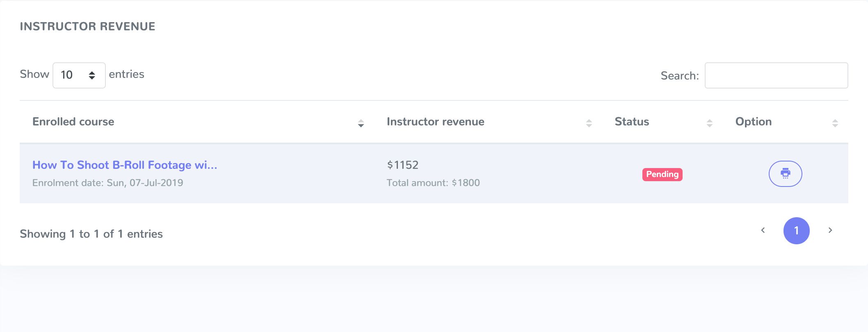The image size is (868, 332).
Task: Click the Option column sort arrows icon
Action: tap(835, 123)
